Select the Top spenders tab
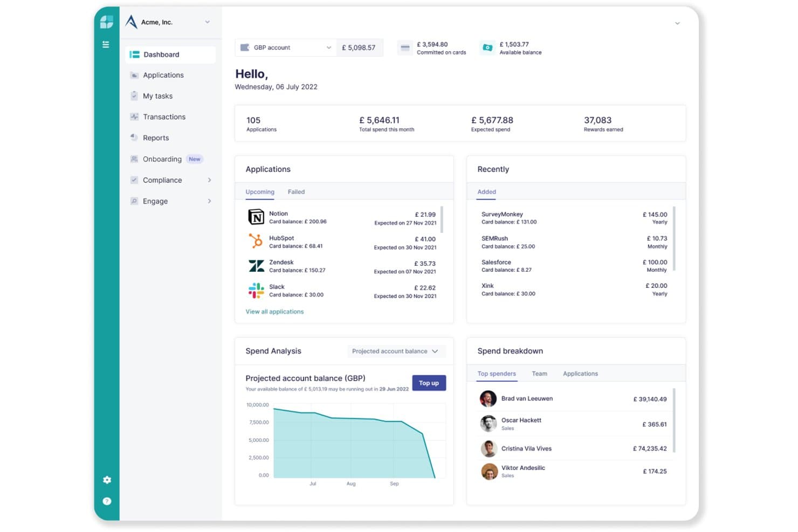The height and width of the screenshot is (532, 798). point(497,374)
